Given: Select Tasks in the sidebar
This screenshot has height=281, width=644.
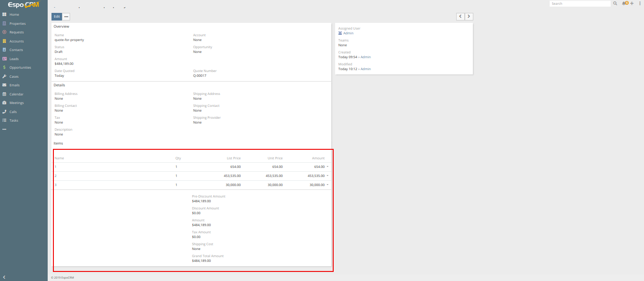Looking at the screenshot, I should (14, 121).
